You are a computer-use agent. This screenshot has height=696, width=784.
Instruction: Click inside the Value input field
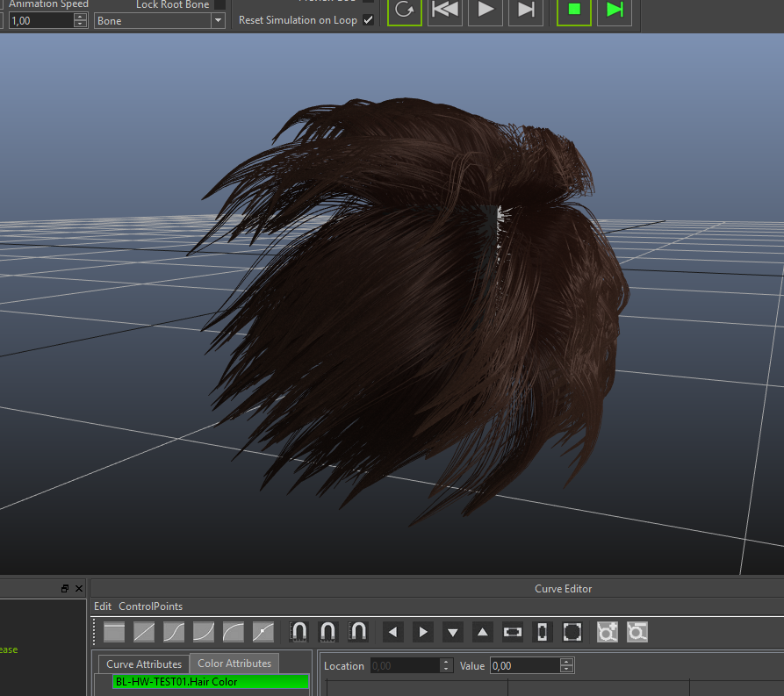tap(527, 665)
